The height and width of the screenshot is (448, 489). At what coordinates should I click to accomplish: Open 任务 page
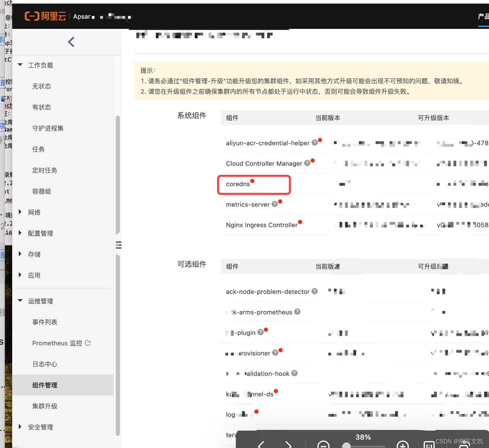39,149
